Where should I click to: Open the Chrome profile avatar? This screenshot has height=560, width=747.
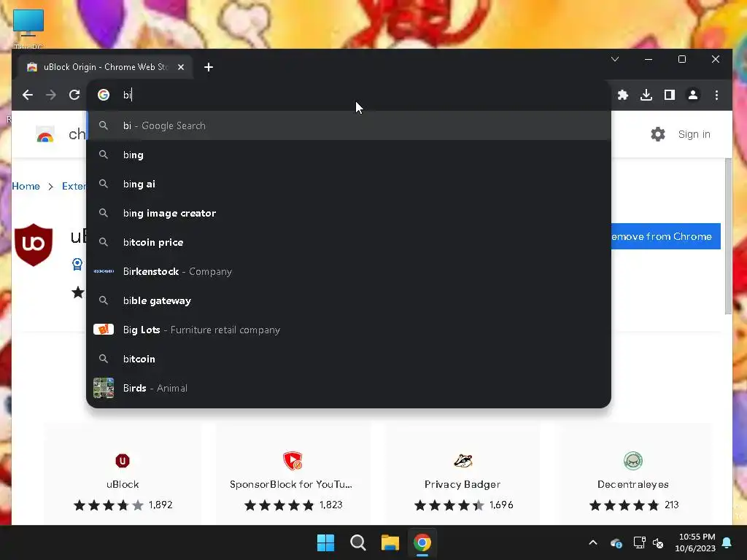[693, 95]
